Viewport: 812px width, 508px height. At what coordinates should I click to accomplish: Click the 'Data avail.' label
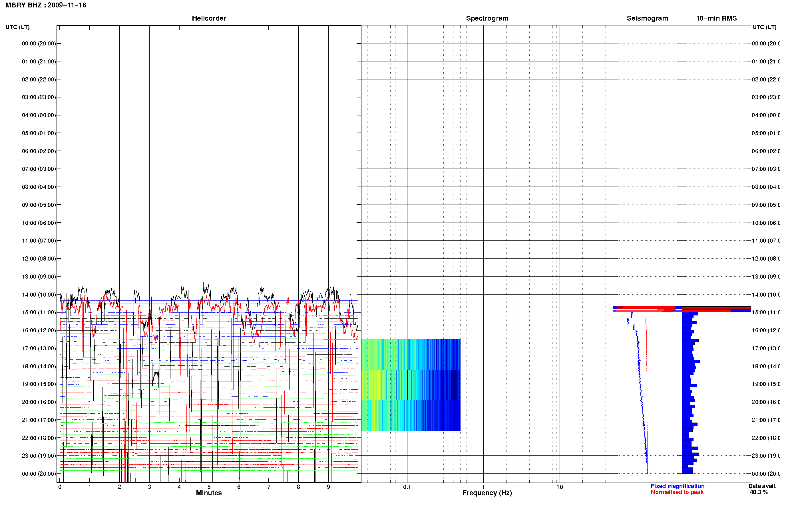click(x=762, y=486)
